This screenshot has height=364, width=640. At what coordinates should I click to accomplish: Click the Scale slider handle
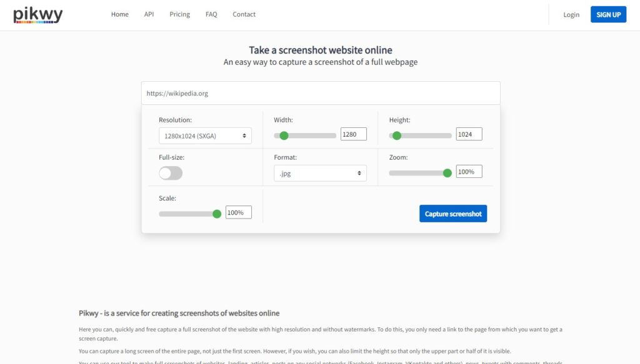(217, 214)
